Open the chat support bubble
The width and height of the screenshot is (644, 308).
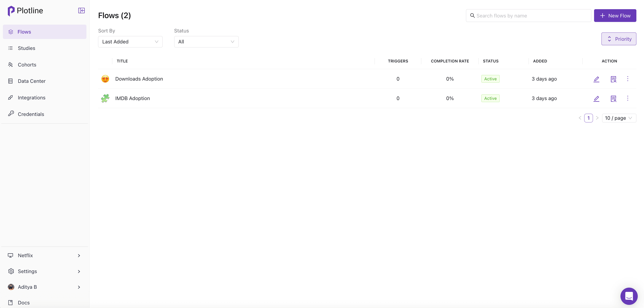[x=629, y=296]
